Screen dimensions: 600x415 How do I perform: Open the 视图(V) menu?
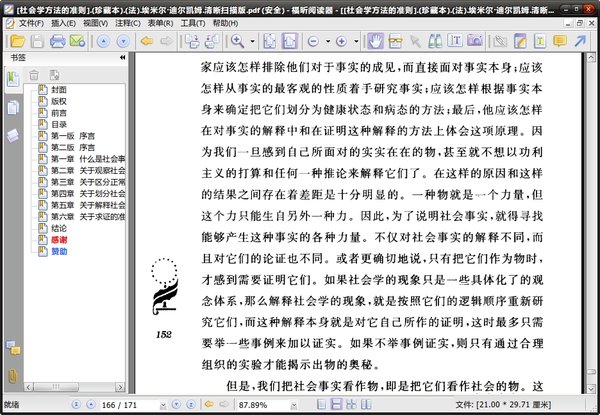click(x=96, y=21)
